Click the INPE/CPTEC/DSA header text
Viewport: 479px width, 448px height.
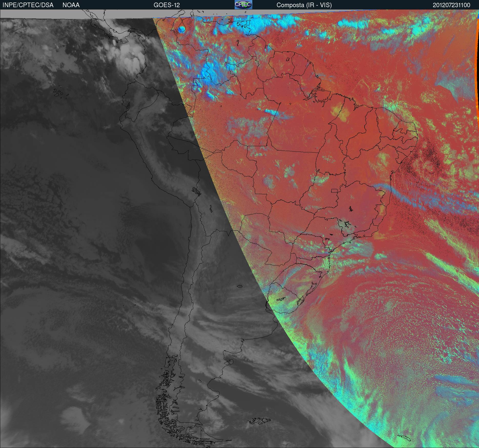click(x=28, y=5)
